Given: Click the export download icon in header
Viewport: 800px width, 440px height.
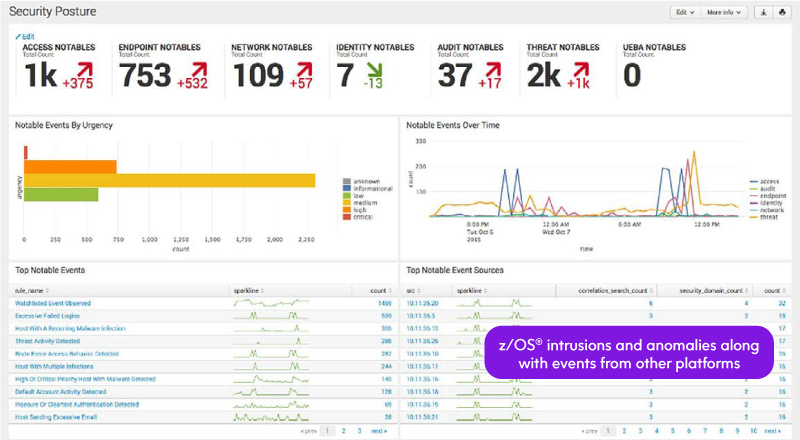Looking at the screenshot, I should tap(764, 12).
